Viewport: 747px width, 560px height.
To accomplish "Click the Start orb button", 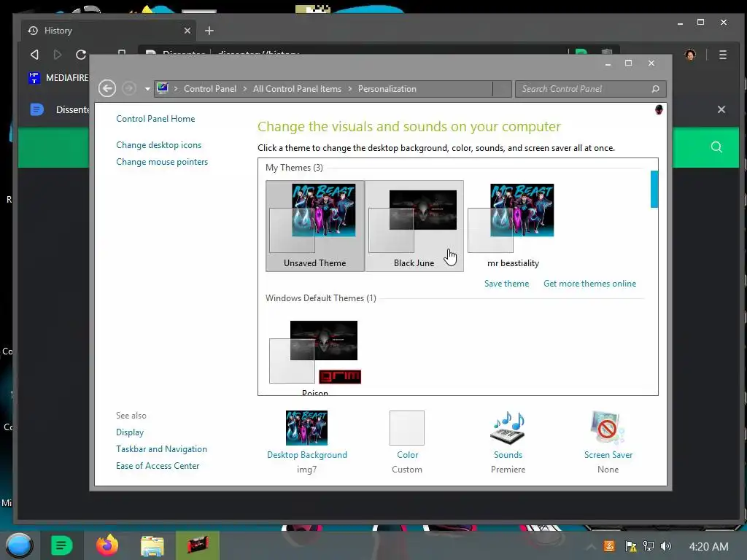I will [x=18, y=545].
